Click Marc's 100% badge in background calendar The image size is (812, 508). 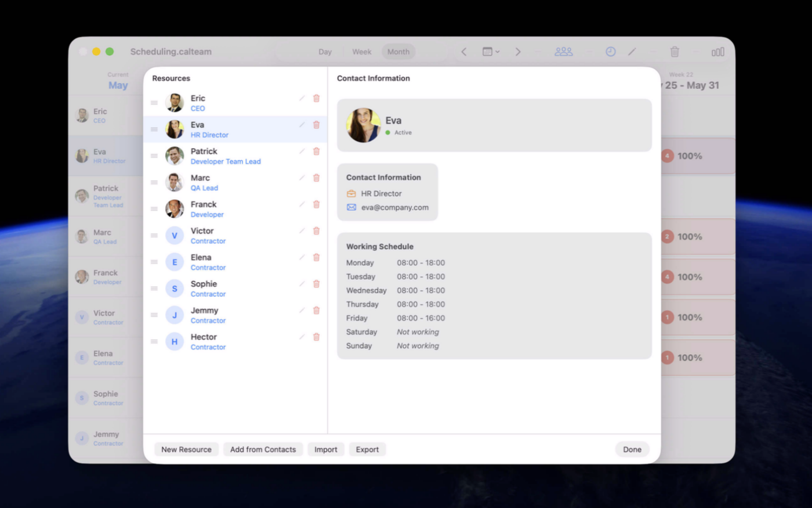point(690,237)
